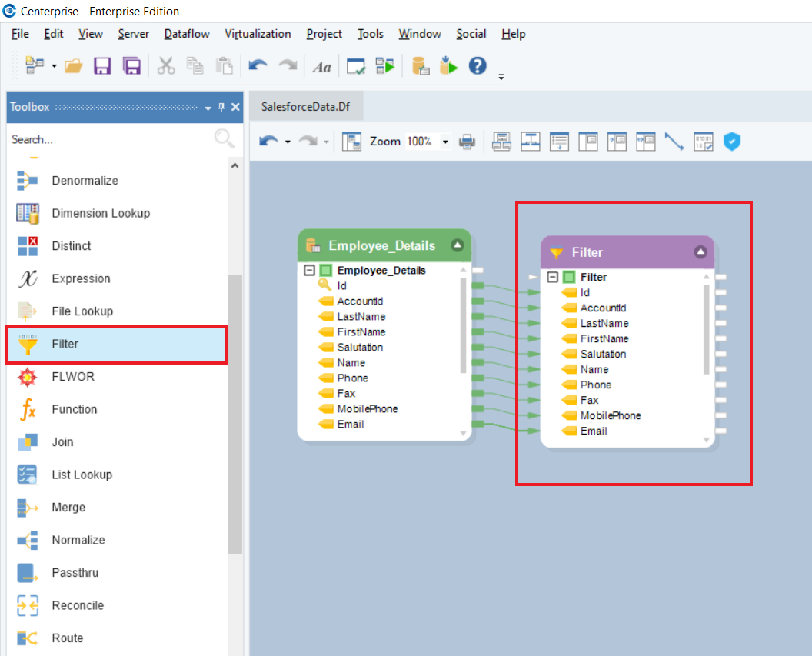Viewport: 812px width, 656px height.
Task: Click the Open folder icon
Action: (74, 66)
